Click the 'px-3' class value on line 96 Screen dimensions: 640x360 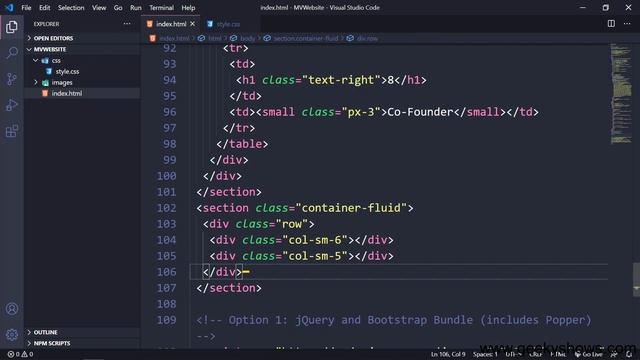click(361, 112)
